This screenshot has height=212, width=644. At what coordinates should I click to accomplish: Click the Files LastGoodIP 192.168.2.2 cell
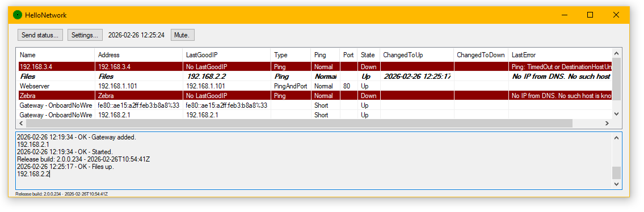(227, 77)
